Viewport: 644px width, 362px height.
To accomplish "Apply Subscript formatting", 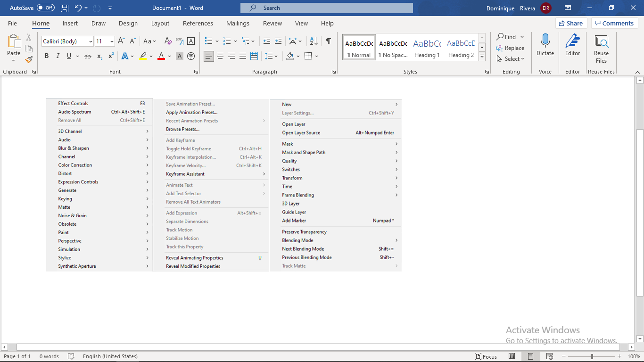I will pyautogui.click(x=99, y=56).
